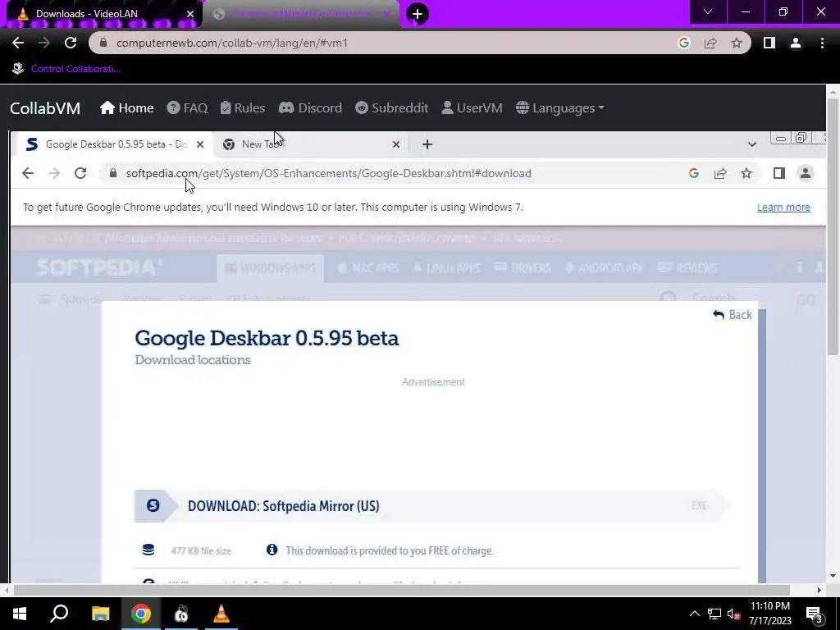Bookmark the softpedia page with star
The height and width of the screenshot is (630, 840).
point(746,173)
